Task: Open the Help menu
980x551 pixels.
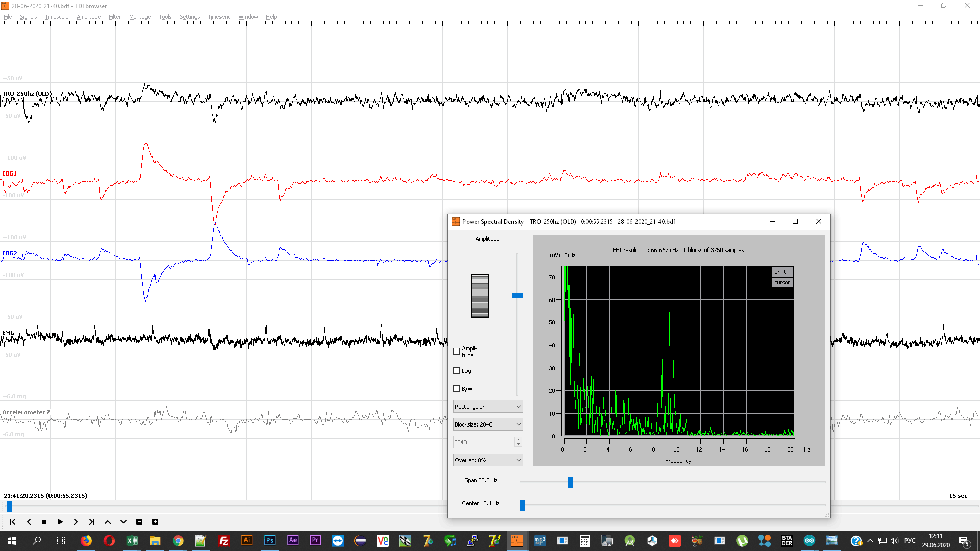Action: (x=271, y=17)
